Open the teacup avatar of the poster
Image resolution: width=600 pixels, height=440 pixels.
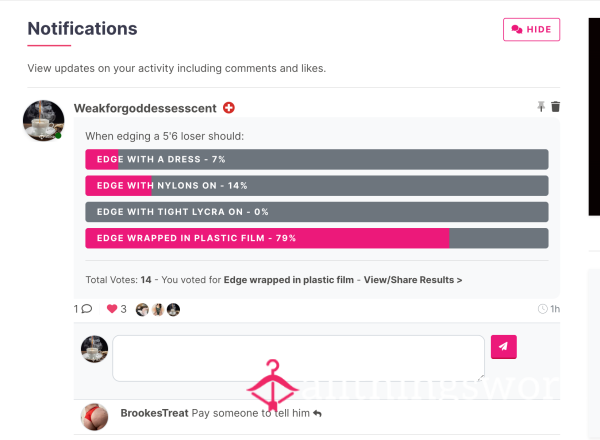click(43, 121)
